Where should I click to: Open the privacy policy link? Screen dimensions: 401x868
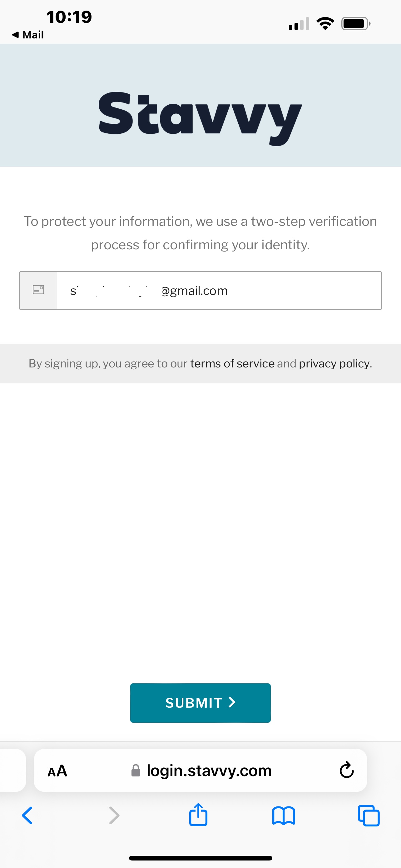334,364
